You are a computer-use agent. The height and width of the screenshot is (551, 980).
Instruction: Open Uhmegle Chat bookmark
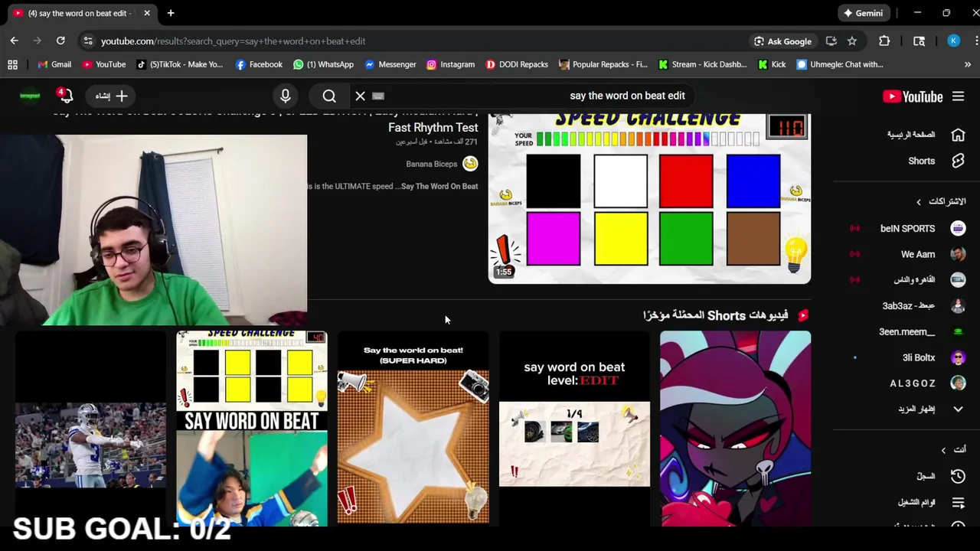pyautogui.click(x=840, y=64)
